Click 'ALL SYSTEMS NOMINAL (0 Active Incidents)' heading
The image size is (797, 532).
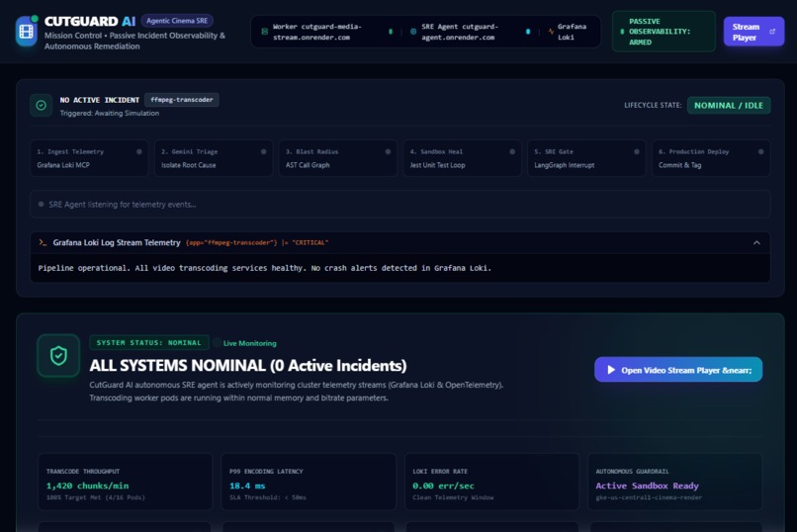tap(248, 365)
